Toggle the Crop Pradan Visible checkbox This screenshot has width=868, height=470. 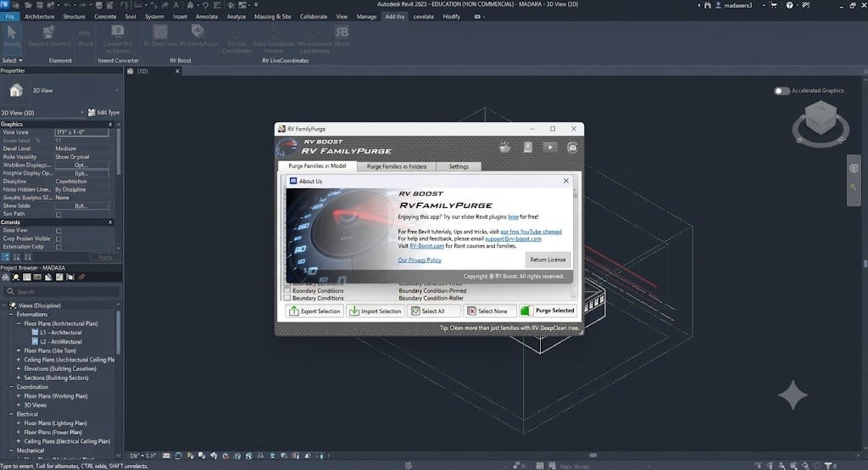[x=58, y=239]
